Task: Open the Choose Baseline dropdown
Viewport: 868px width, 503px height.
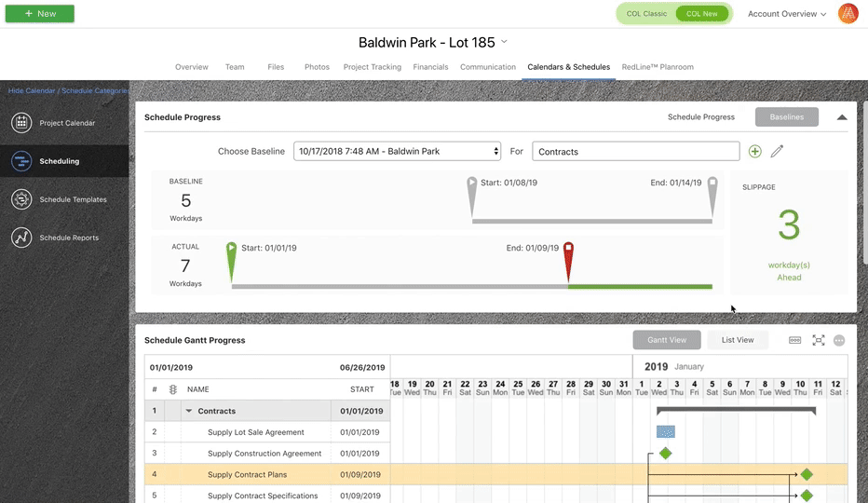Action: 398,151
